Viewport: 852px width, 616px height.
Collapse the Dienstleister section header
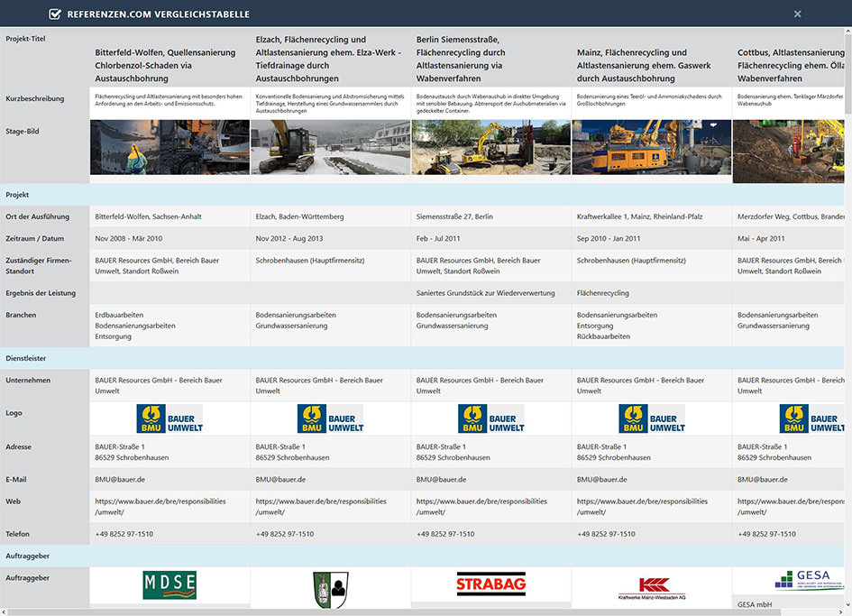[x=26, y=358]
